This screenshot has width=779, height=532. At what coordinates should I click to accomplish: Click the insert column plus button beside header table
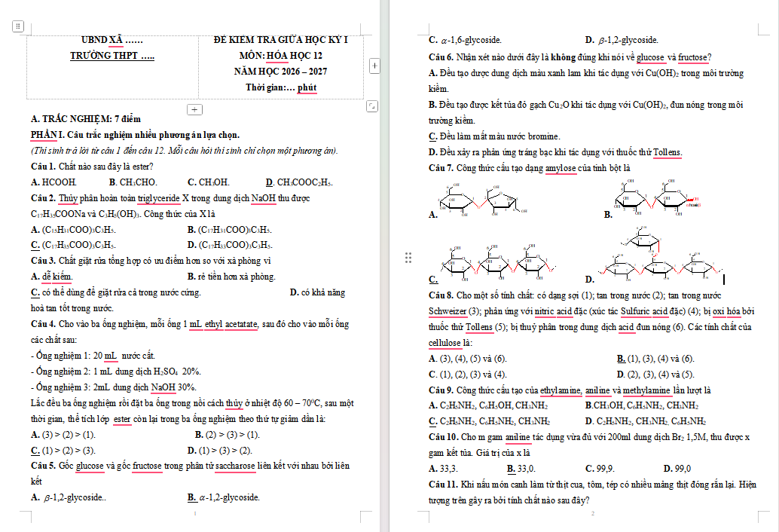[x=374, y=66]
